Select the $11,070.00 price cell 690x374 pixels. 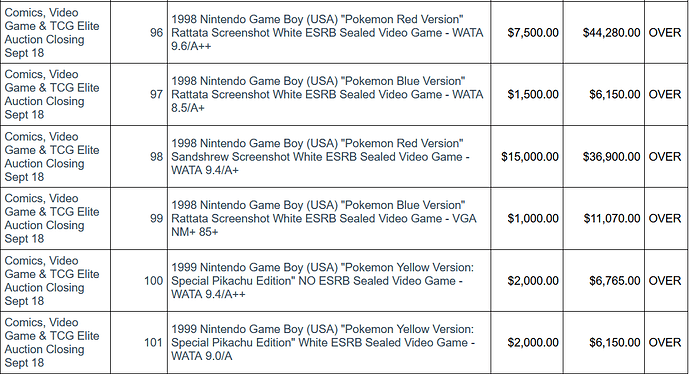604,219
